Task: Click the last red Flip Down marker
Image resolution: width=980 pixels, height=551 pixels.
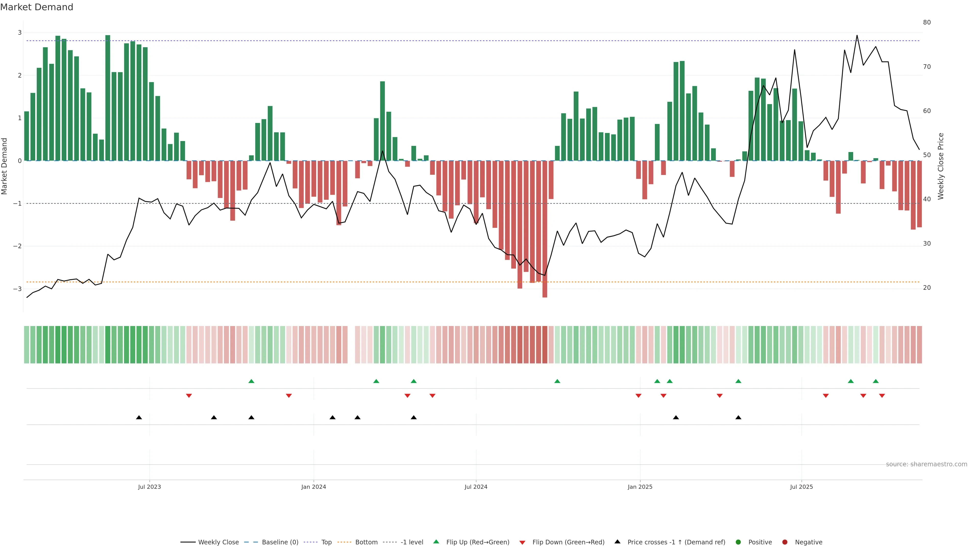Action: coord(882,396)
